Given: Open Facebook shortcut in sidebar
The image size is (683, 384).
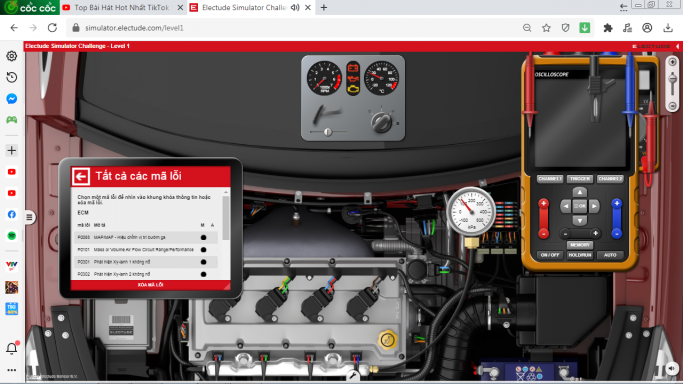Looking at the screenshot, I should tap(12, 214).
